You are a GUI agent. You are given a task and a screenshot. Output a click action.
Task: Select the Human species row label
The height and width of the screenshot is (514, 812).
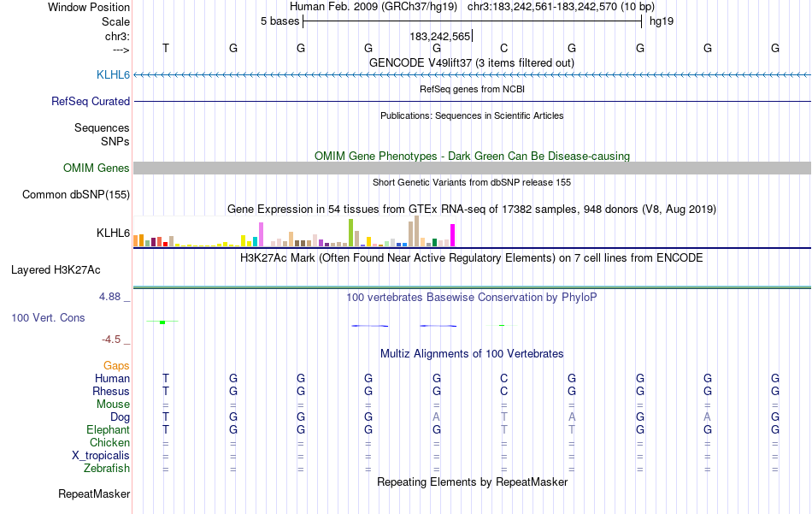tap(112, 379)
